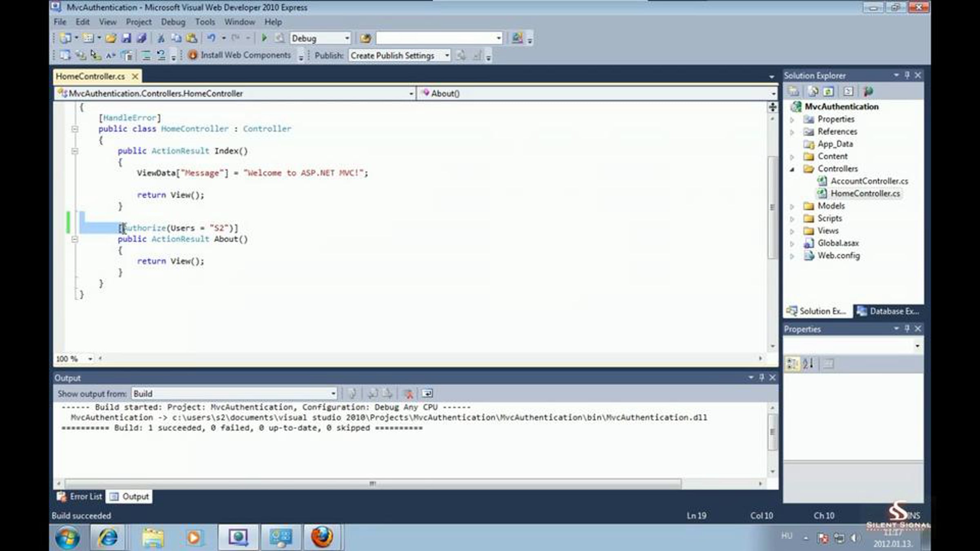Screen dimensions: 980x551
Task: Open the View menu
Action: click(108, 22)
